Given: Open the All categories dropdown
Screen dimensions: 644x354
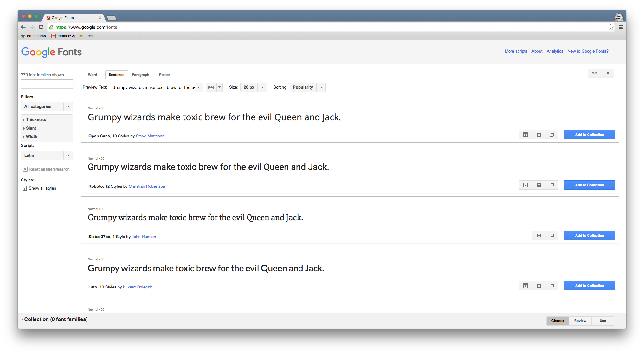Looking at the screenshot, I should [x=47, y=107].
